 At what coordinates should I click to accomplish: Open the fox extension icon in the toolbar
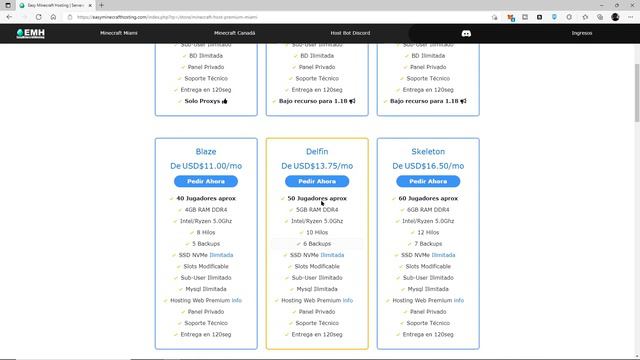(x=510, y=17)
